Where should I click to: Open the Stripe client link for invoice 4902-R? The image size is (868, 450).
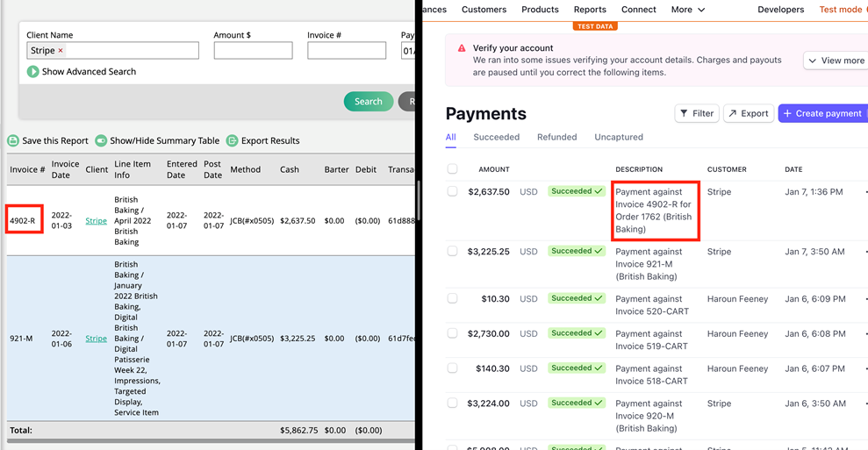tap(96, 221)
